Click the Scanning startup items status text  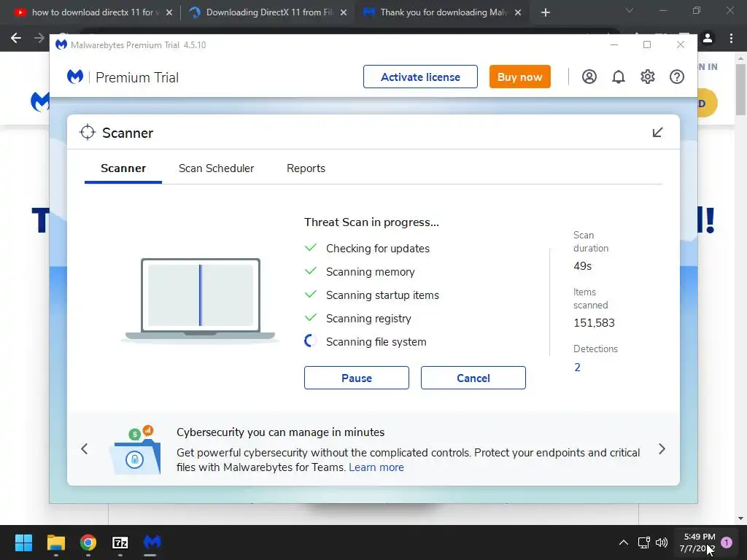(382, 295)
